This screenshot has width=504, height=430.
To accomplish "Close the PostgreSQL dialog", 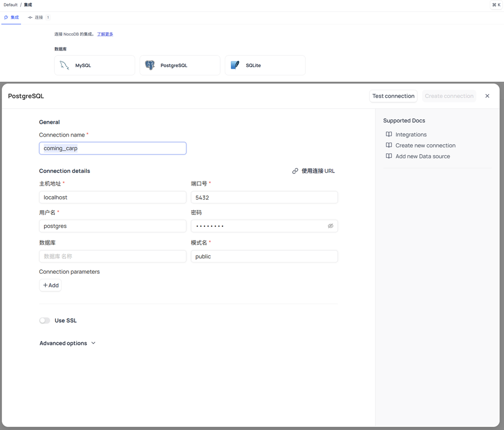I will [487, 96].
